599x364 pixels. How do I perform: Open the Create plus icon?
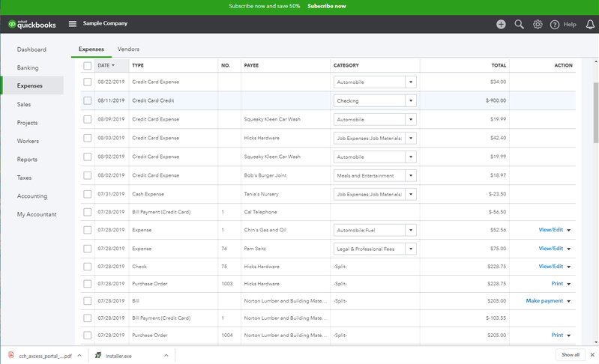[x=501, y=25]
